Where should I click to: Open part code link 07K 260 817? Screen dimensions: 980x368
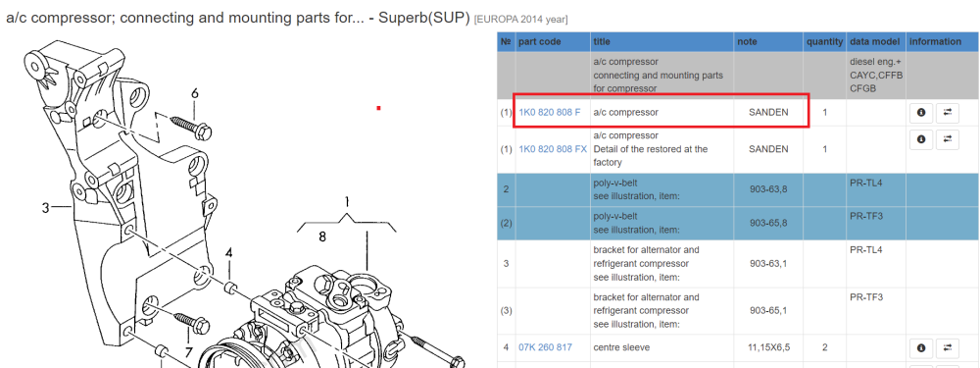(x=545, y=346)
